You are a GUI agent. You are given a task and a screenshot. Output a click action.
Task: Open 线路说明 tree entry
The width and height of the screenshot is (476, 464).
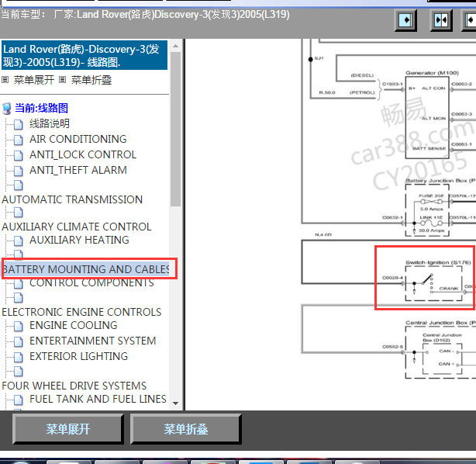tap(50, 123)
